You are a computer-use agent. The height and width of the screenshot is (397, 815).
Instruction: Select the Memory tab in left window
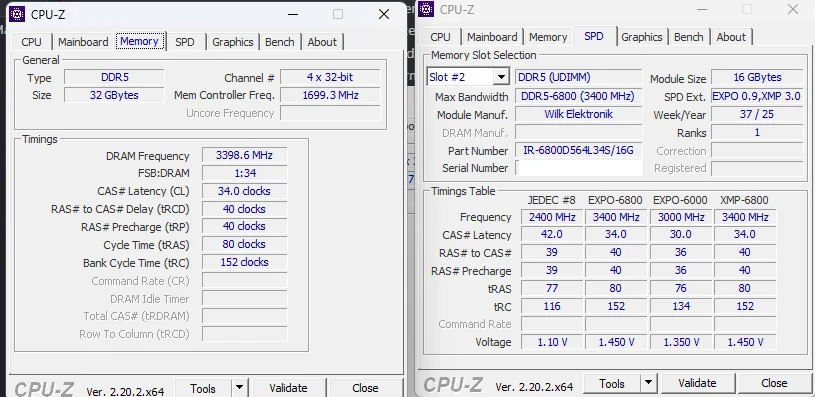(x=139, y=41)
